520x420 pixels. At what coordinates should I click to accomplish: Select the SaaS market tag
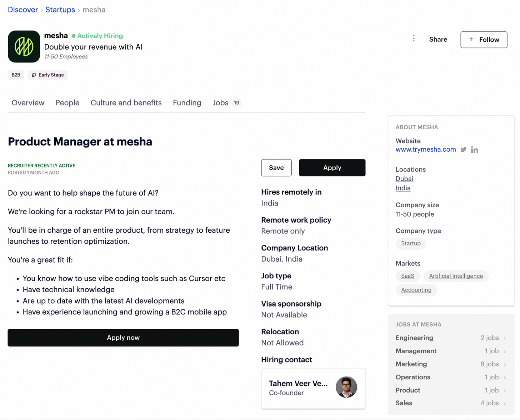pos(407,276)
